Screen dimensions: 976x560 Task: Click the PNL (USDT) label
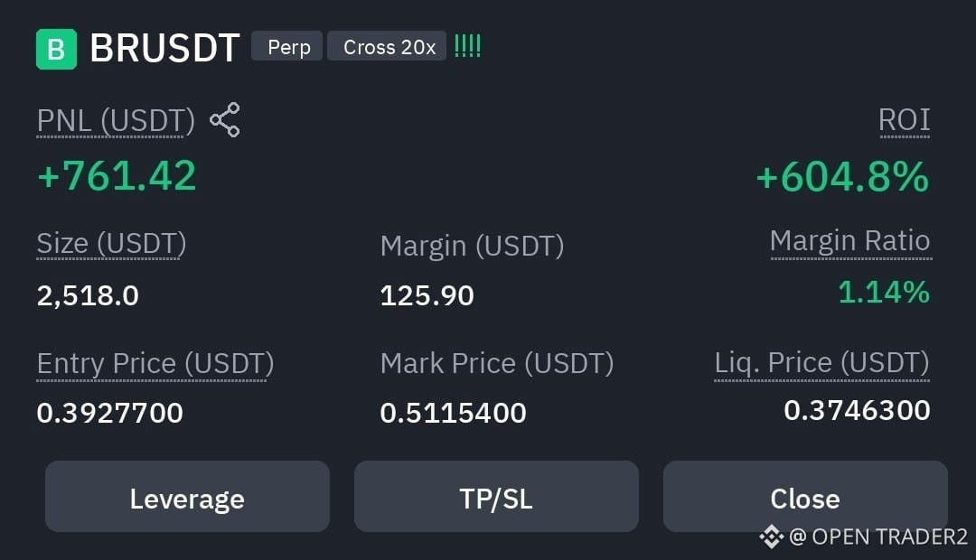coord(116,121)
